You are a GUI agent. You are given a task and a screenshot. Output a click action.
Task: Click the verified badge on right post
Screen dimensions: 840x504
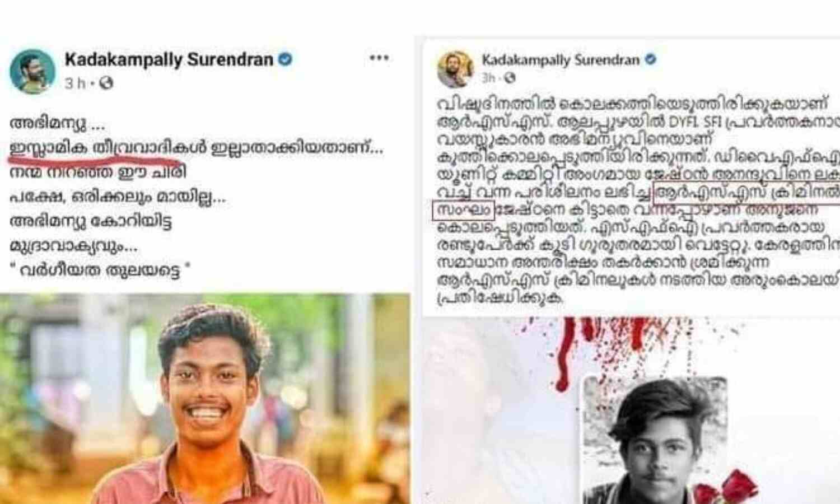(651, 59)
